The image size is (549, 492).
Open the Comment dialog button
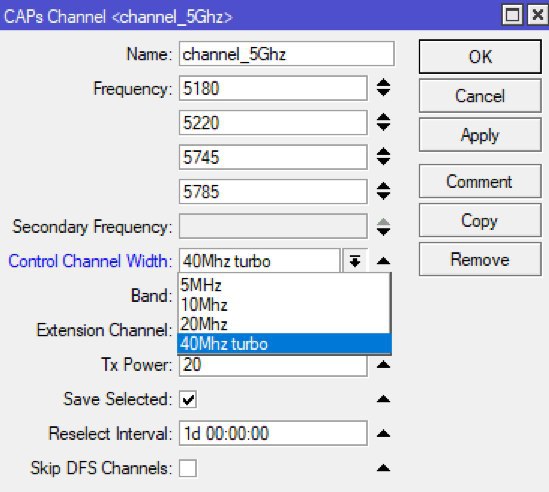pos(480,181)
